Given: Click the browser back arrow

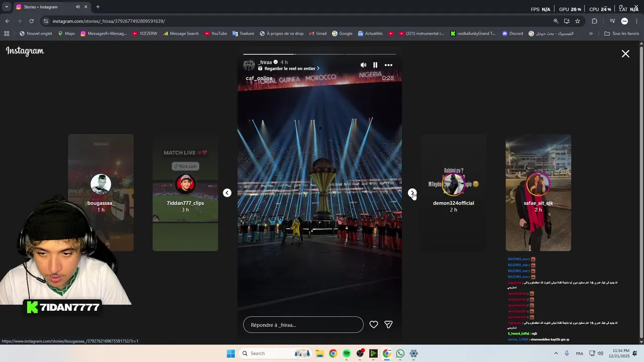Looking at the screenshot, I should coord(7,21).
